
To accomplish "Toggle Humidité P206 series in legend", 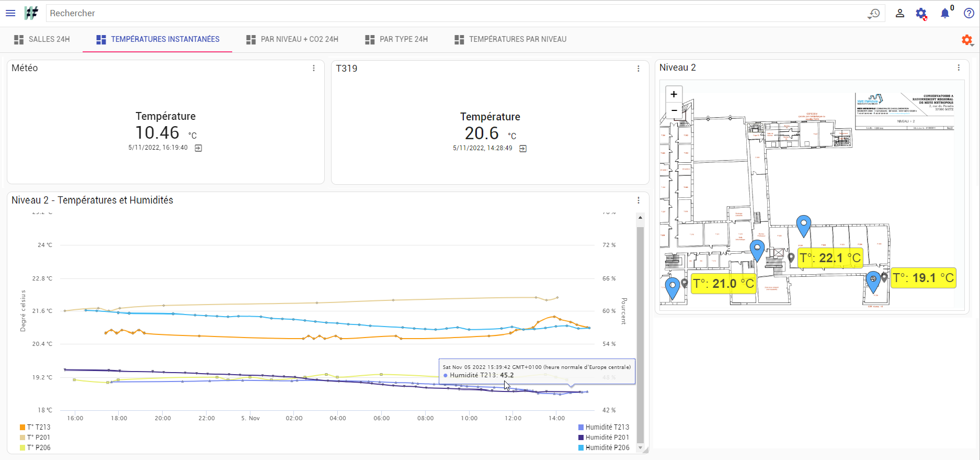I will tap(603, 447).
